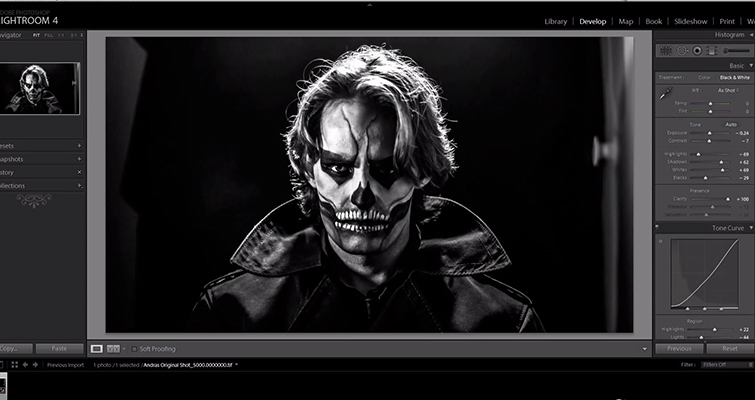Click the History panel header

42,172
